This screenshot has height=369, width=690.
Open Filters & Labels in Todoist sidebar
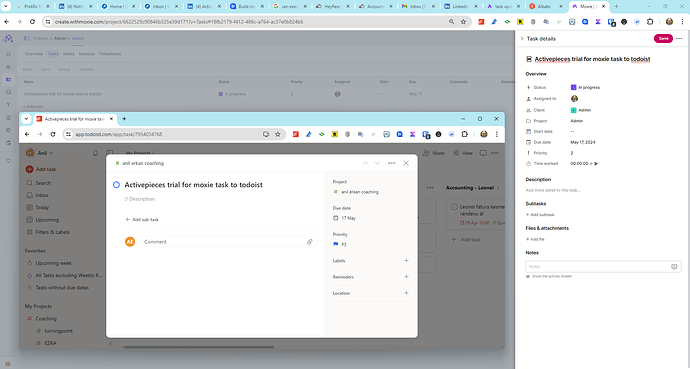coord(48,232)
